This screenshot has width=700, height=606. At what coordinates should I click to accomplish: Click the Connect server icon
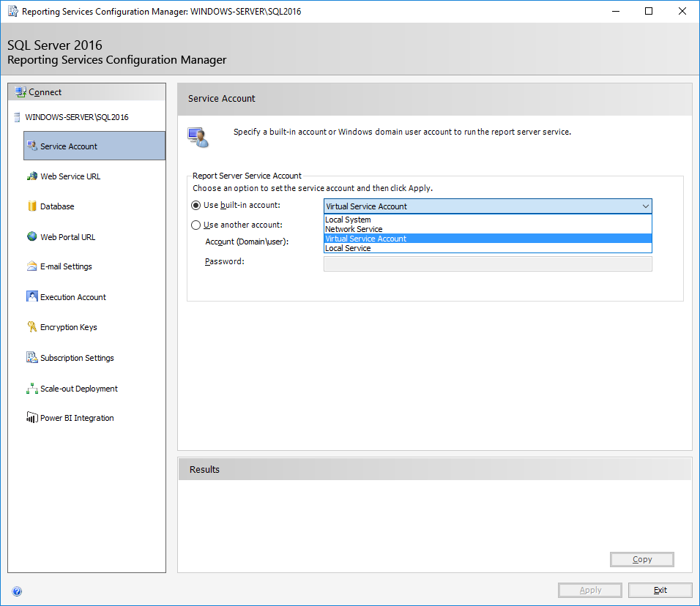coord(20,92)
